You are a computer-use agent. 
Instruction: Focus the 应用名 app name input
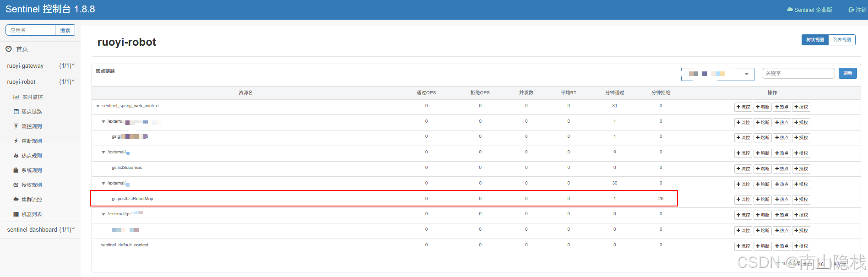[30, 30]
